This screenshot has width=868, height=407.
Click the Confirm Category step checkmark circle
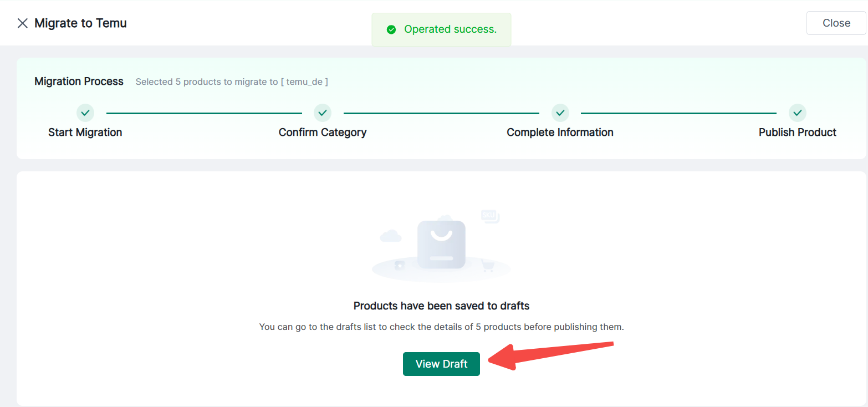coord(323,113)
